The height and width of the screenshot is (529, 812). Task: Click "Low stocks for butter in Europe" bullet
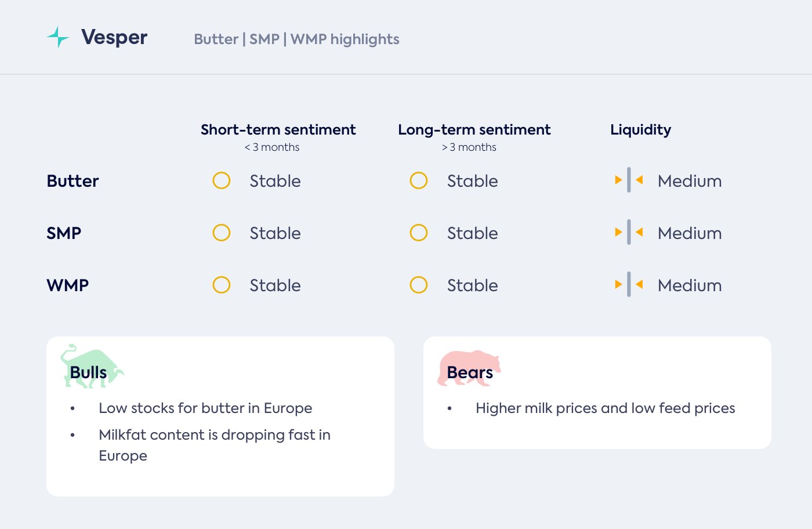click(x=205, y=408)
